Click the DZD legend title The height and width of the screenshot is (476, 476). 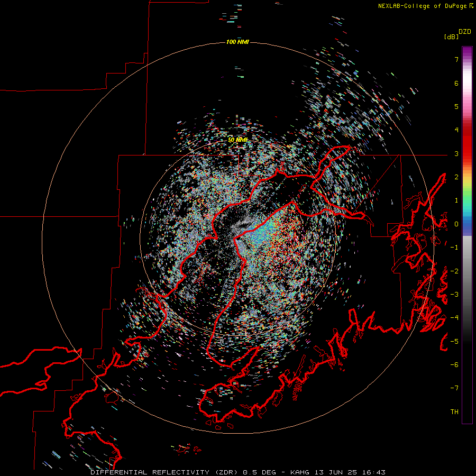465,32
